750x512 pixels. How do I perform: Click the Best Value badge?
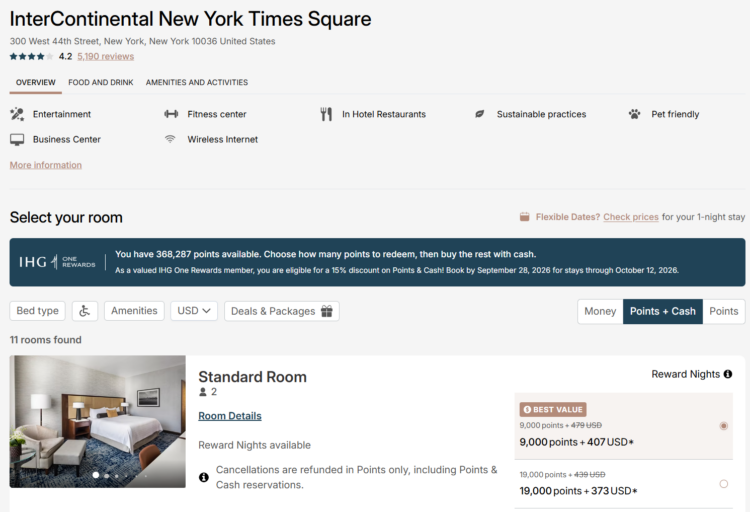(553, 410)
